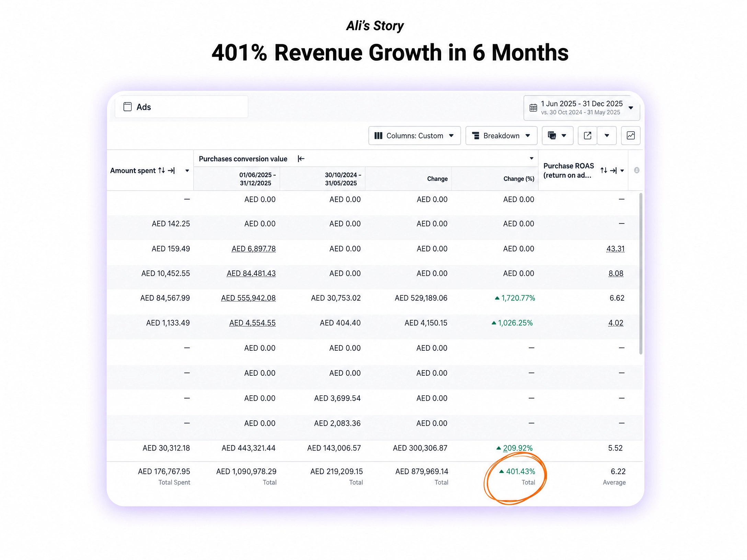Click the Ads tab icon
This screenshot has width=747, height=560.
[x=127, y=107]
